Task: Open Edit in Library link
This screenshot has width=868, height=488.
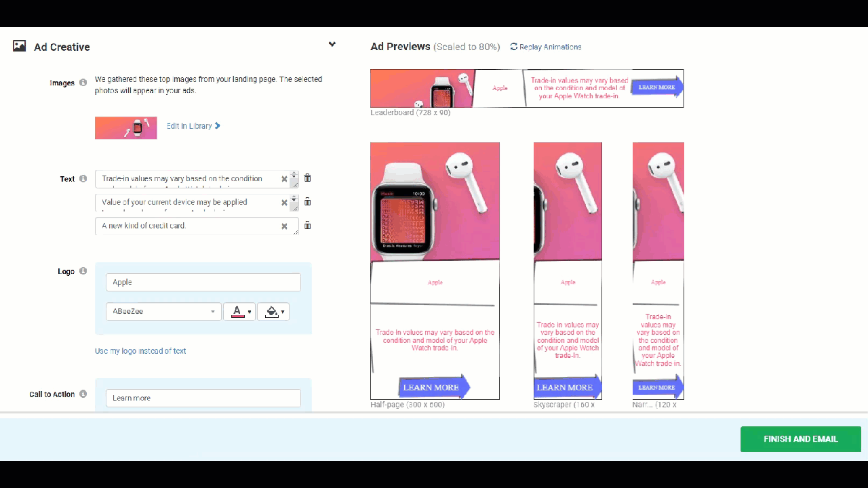Action: (x=193, y=126)
